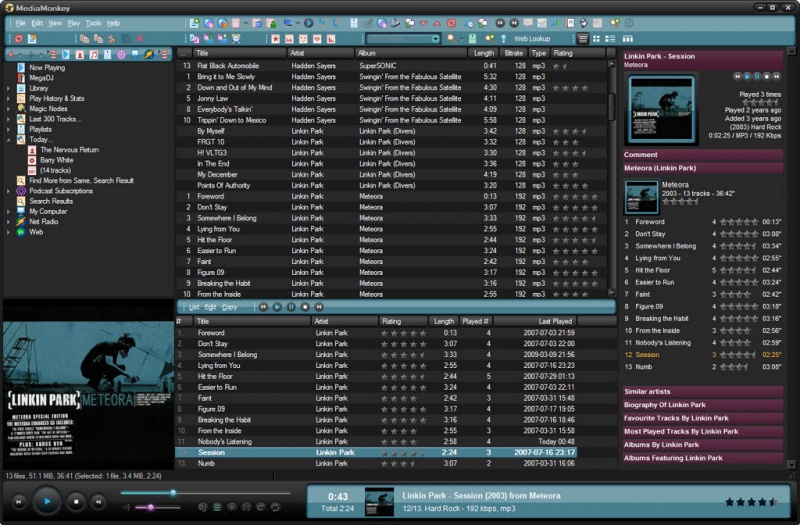Switch to the column browser view mode
Screen dimensions: 800x525
[628, 39]
